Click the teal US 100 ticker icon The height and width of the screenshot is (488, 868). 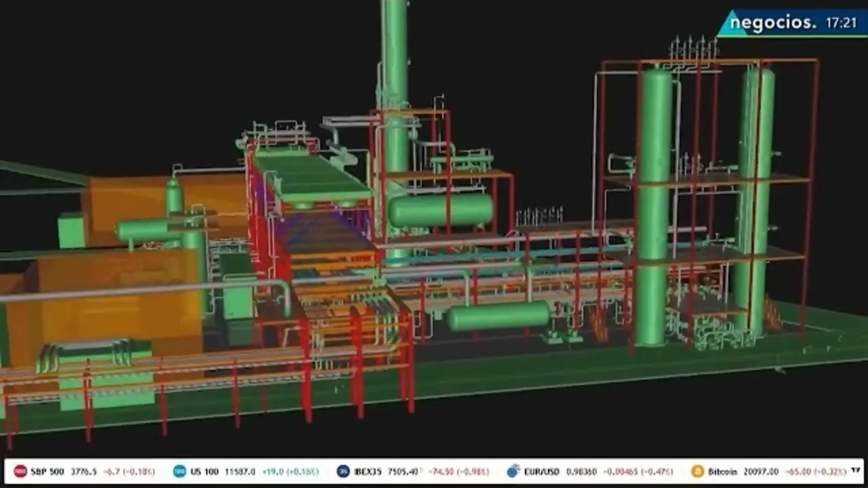click(179, 471)
